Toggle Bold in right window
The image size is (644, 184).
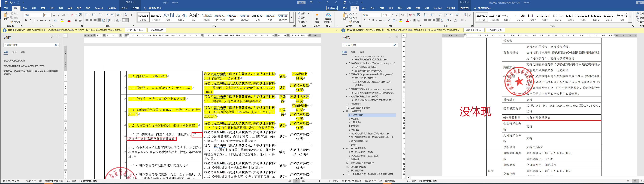(x=364, y=20)
